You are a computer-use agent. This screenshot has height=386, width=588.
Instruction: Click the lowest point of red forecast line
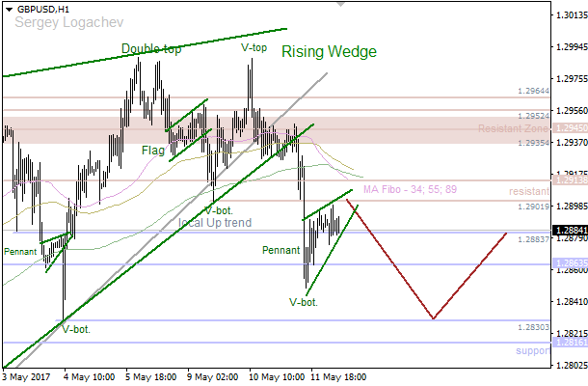point(433,318)
